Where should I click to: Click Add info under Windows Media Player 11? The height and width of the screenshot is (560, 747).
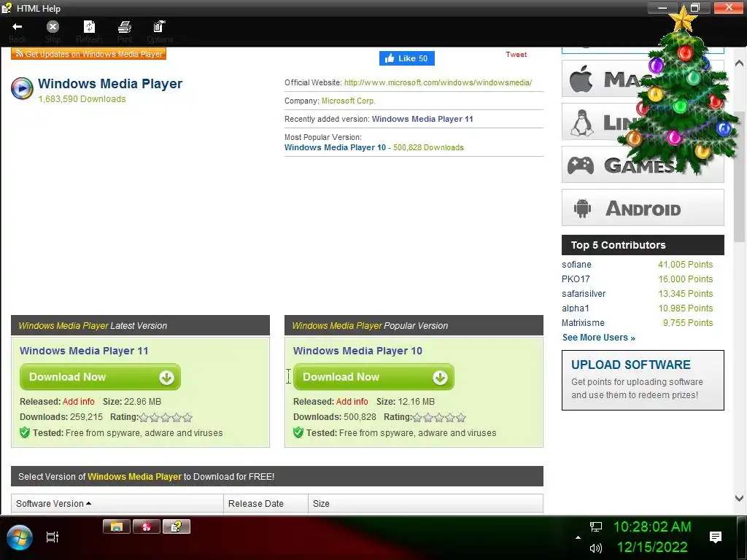click(79, 402)
